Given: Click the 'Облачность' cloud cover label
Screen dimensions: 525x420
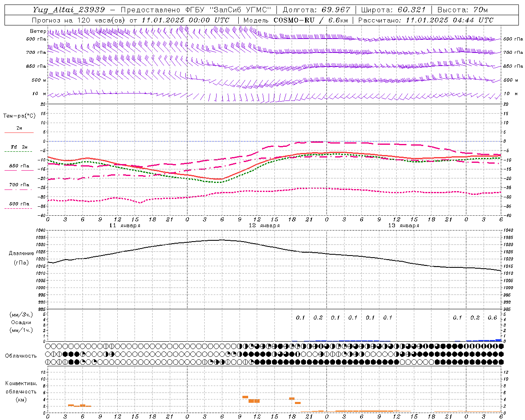Looking at the screenshot, I should point(21,356).
